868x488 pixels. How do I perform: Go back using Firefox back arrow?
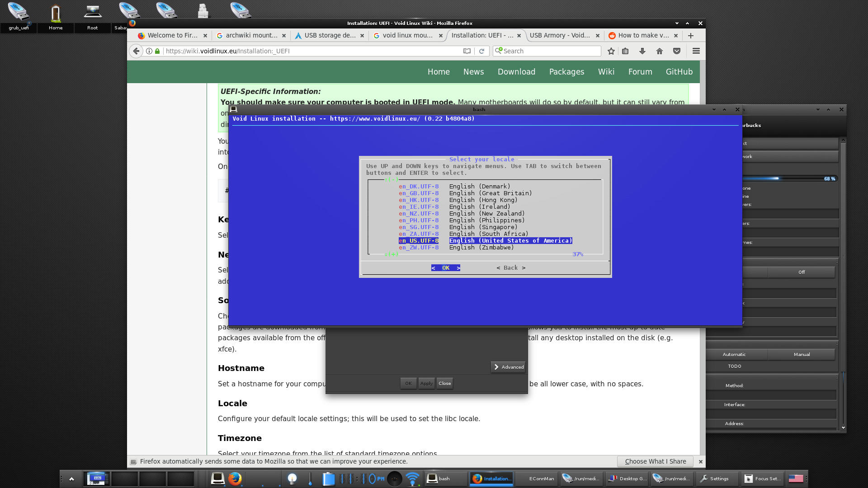(x=136, y=51)
